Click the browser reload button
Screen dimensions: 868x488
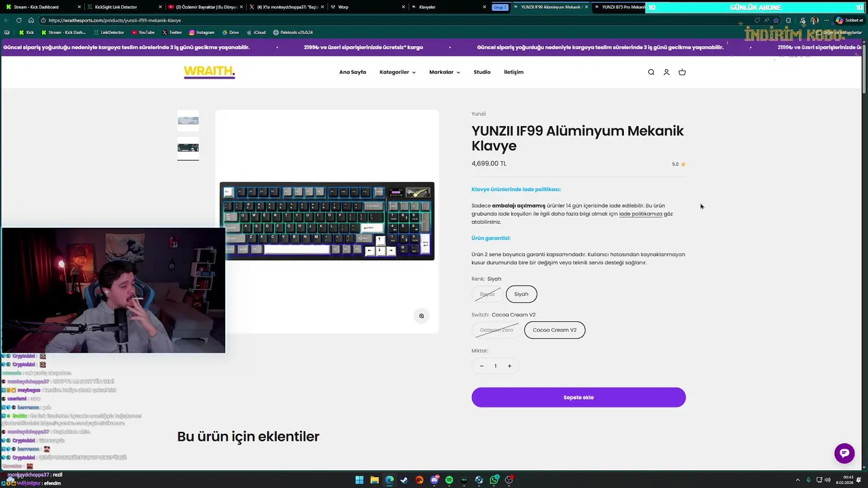[x=18, y=20]
